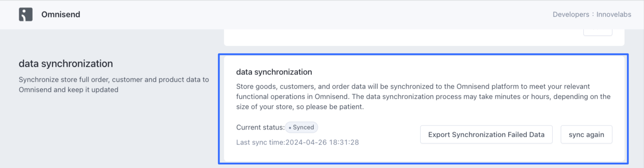Click the Current status label

(x=260, y=128)
